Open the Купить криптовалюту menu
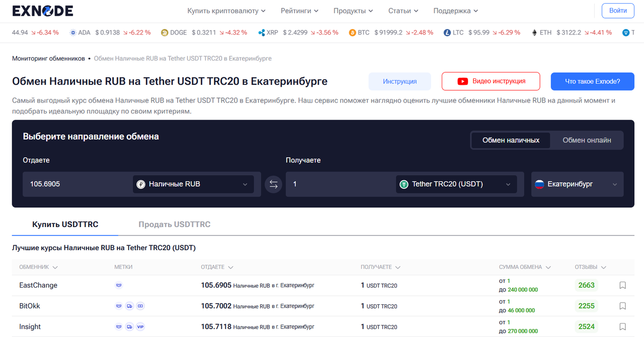This screenshot has height=337, width=644. tap(226, 11)
